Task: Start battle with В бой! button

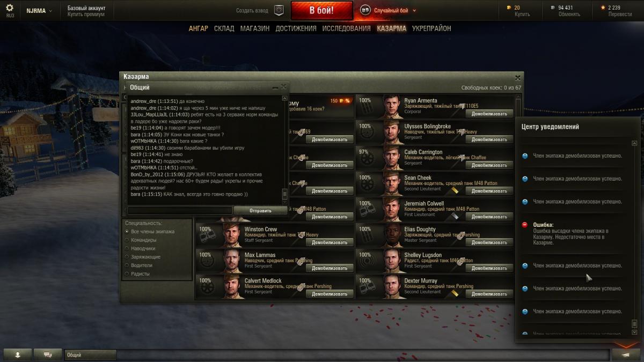Action: point(321,10)
